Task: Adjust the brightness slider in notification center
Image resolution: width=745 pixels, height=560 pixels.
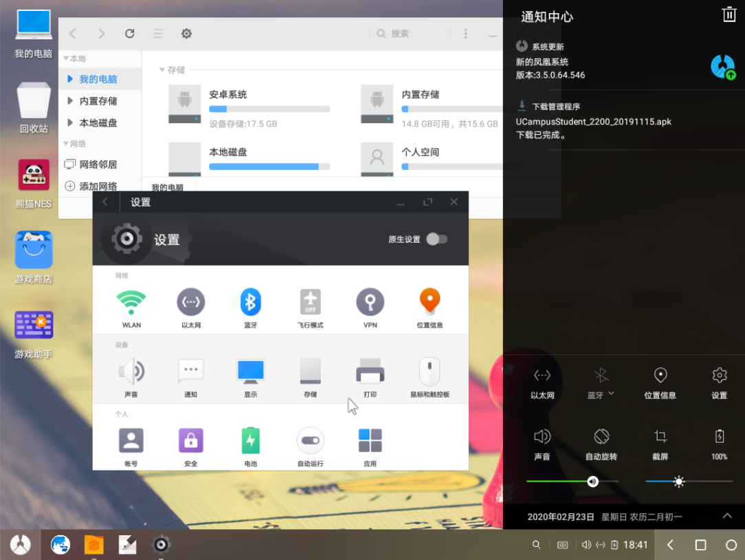Action: click(x=689, y=482)
